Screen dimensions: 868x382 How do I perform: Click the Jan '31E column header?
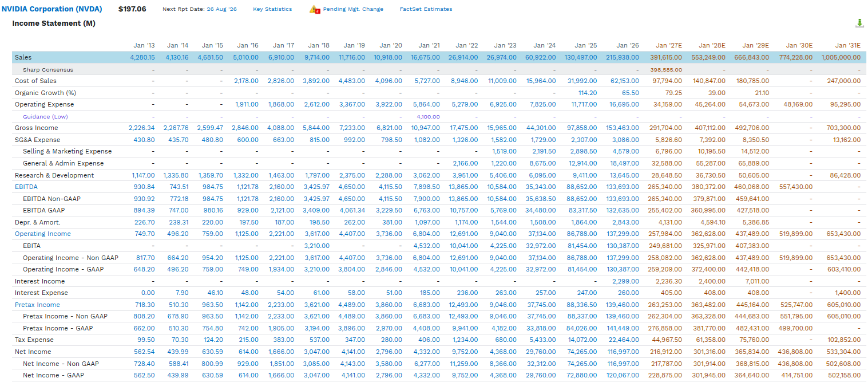(x=847, y=45)
